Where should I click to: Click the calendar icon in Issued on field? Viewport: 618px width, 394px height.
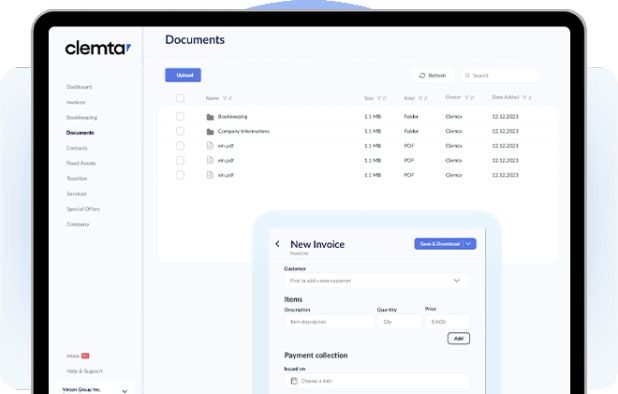click(x=294, y=381)
